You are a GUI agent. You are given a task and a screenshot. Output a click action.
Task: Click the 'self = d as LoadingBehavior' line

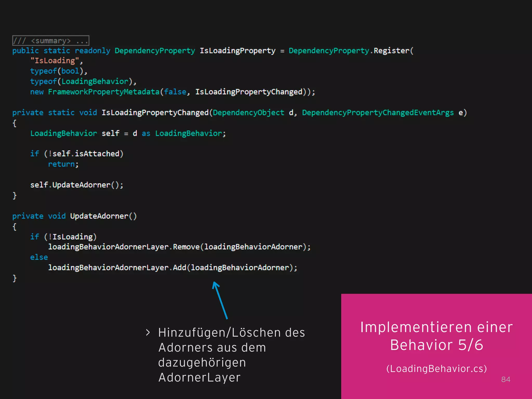128,134
